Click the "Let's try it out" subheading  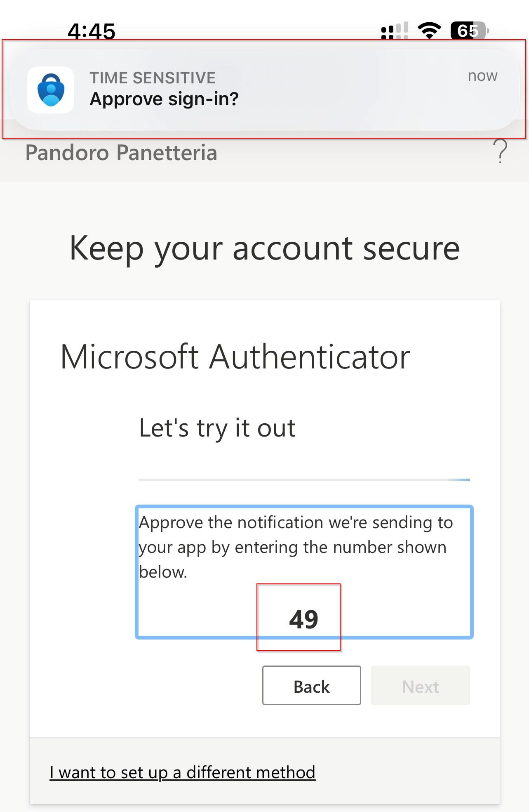(217, 428)
